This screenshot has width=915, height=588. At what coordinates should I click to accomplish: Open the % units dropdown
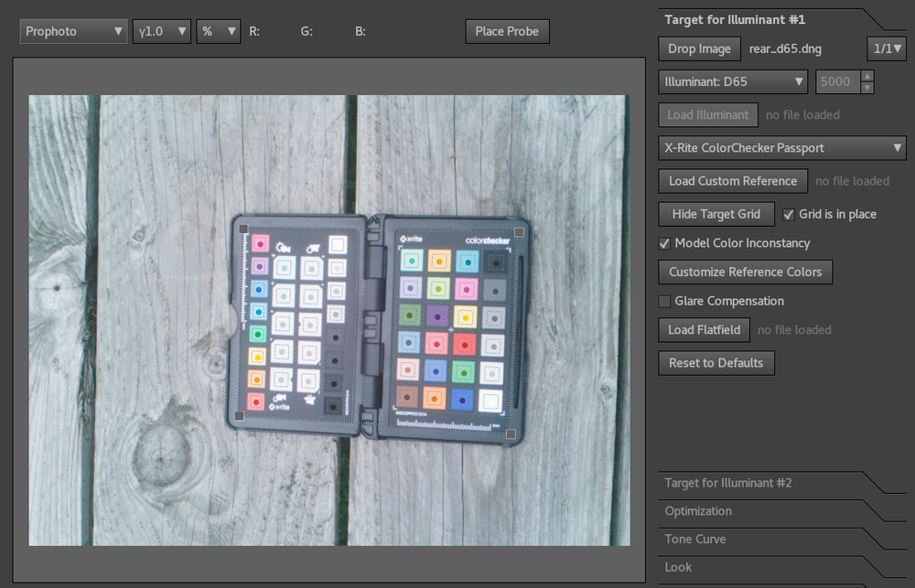(x=219, y=31)
